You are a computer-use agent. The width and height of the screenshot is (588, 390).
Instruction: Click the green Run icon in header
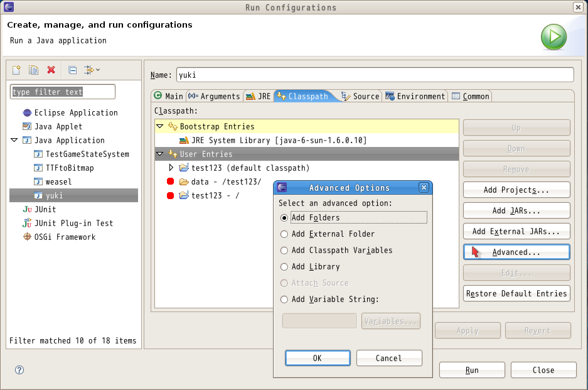pyautogui.click(x=553, y=37)
